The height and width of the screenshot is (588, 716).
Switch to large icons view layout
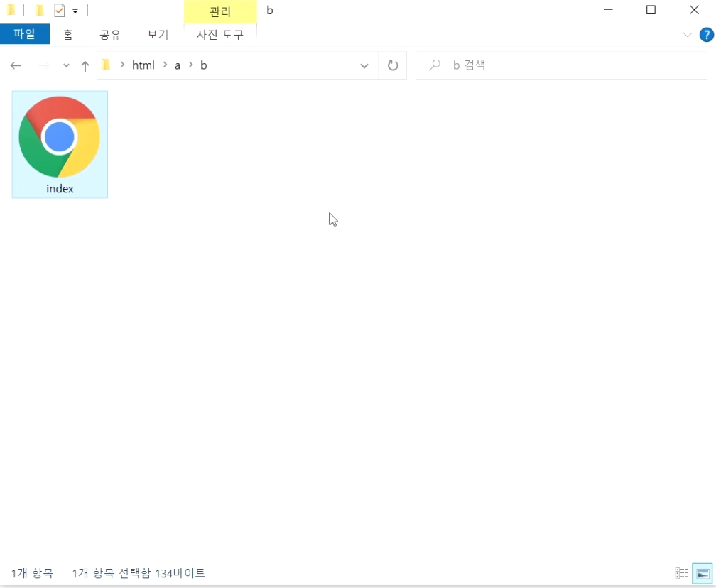(703, 573)
